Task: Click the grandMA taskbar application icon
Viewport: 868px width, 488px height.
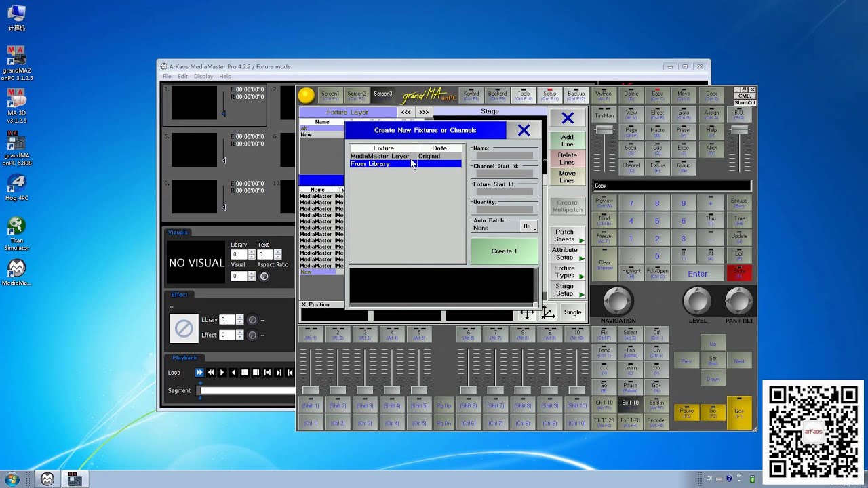Action: click(74, 479)
